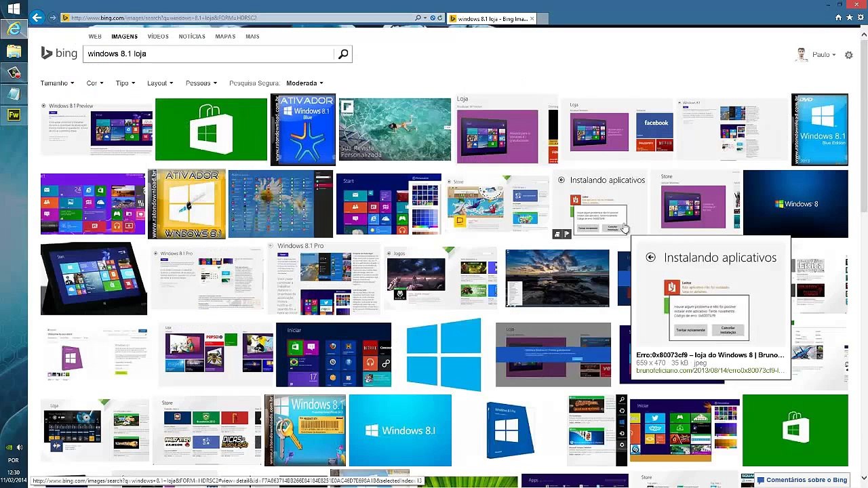
Task: Open the 'Windows 8.1 Blue Edition' DVD thumbnail
Action: (x=819, y=129)
